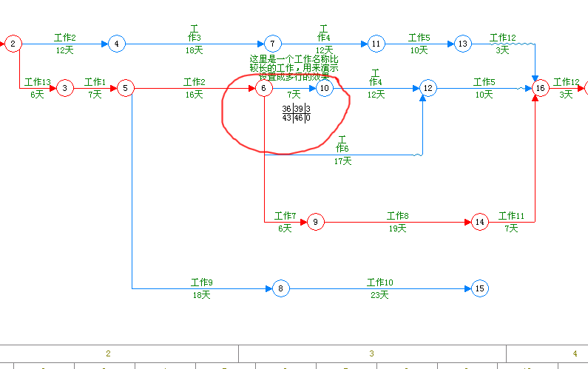Select the red node 16 circle
Image resolution: width=588 pixels, height=369 pixels.
click(541, 88)
